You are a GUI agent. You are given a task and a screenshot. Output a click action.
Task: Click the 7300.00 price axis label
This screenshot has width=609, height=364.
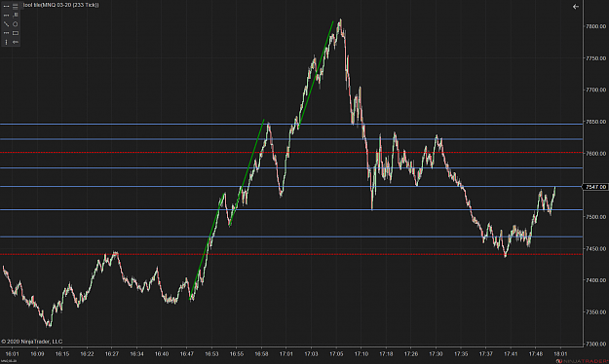click(595, 344)
